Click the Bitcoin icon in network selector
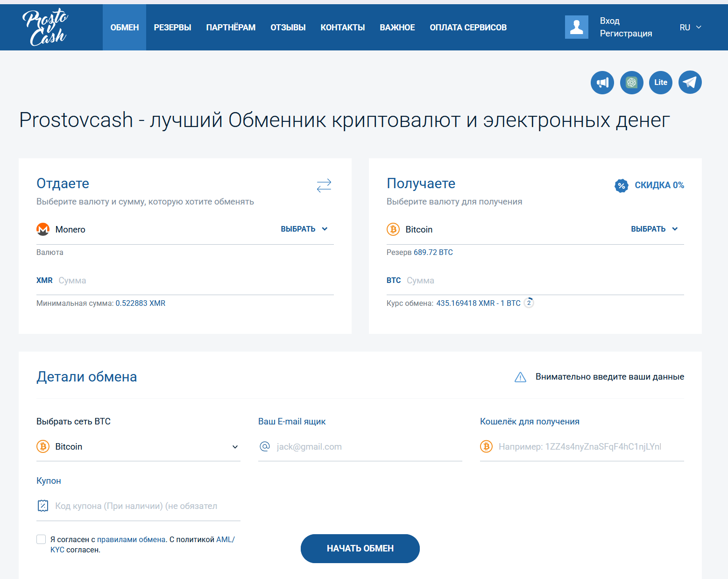This screenshot has width=728, height=579. point(43,446)
